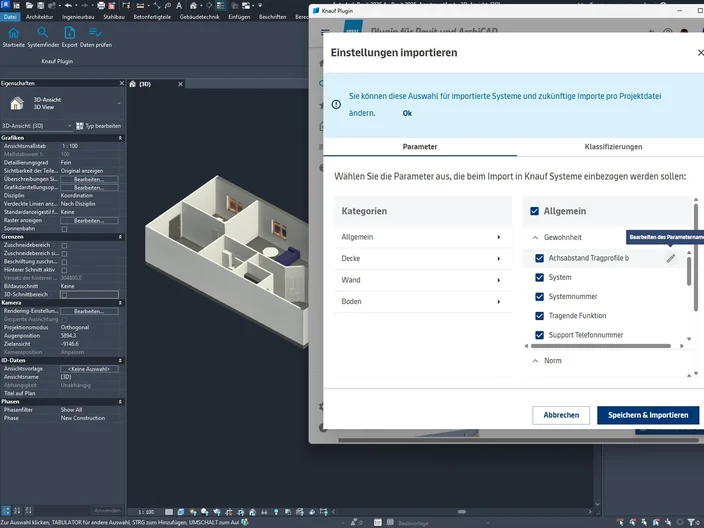Image resolution: width=704 pixels, height=528 pixels.
Task: Click Ok in the info banner
Action: pos(407,113)
